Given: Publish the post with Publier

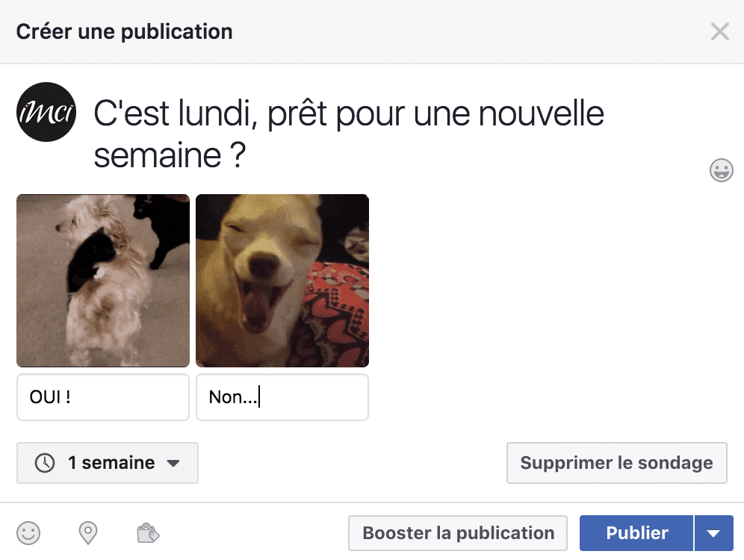Looking at the screenshot, I should [x=636, y=533].
